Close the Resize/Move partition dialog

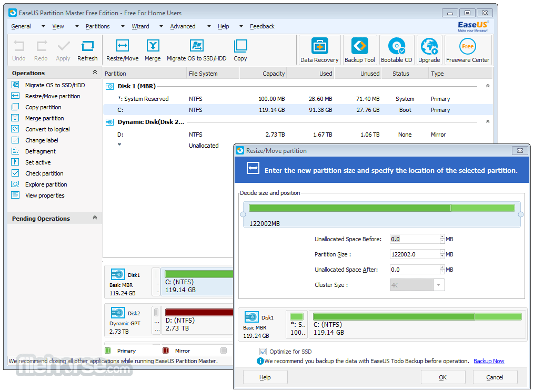[x=520, y=150]
